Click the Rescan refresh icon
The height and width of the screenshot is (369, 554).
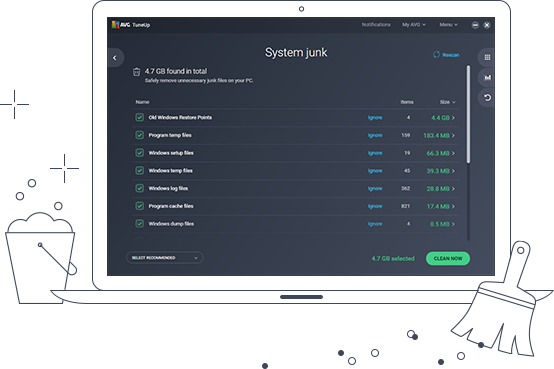[x=436, y=54]
